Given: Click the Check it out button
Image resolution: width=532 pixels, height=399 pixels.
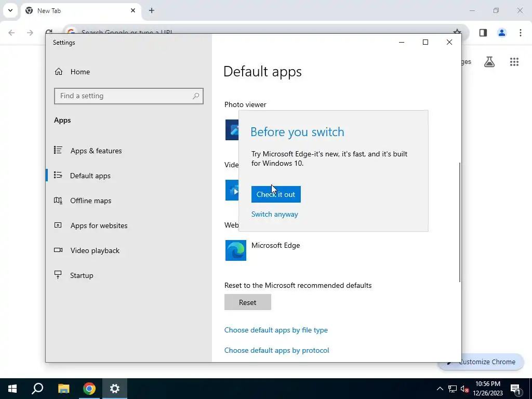Looking at the screenshot, I should click(276, 194).
